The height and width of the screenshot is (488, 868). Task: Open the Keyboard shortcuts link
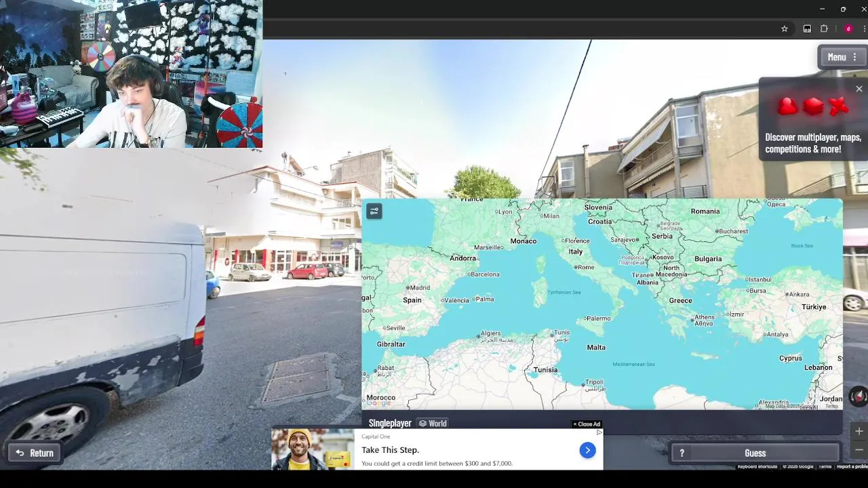[757, 466]
